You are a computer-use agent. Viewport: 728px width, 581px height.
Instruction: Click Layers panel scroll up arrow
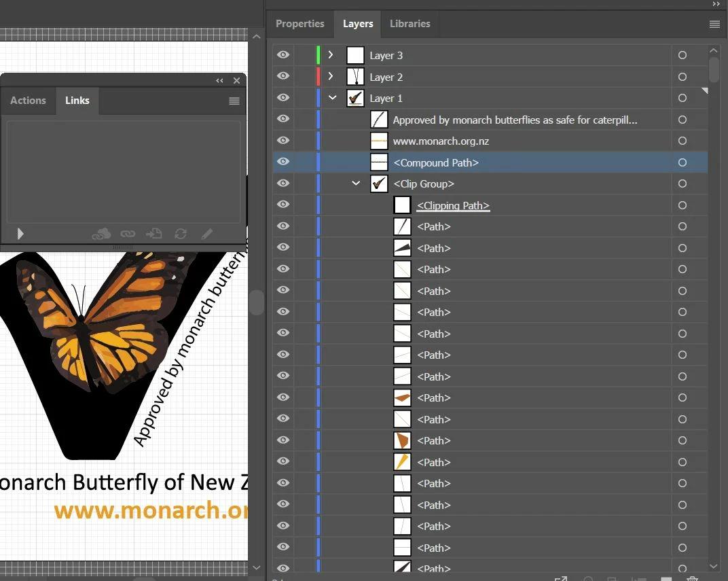coord(714,50)
